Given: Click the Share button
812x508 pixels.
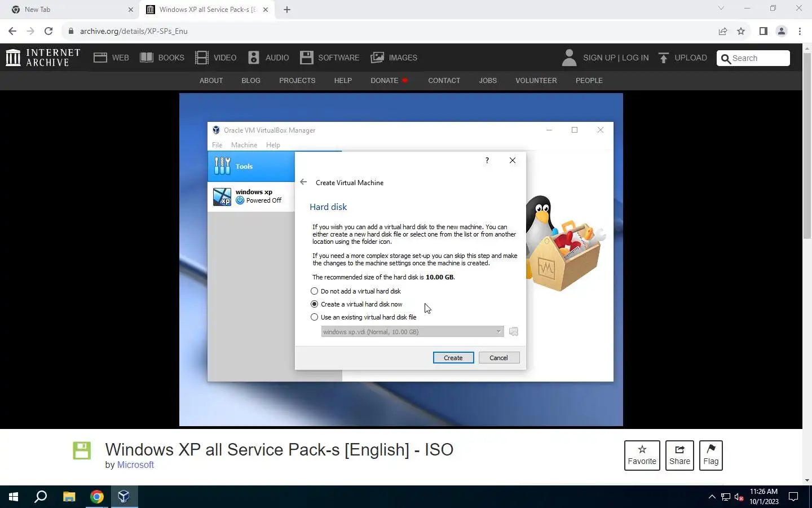Looking at the screenshot, I should 679,455.
